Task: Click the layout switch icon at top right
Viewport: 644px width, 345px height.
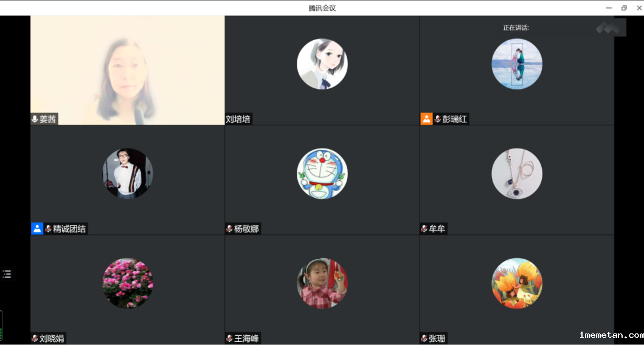Action: (x=608, y=27)
